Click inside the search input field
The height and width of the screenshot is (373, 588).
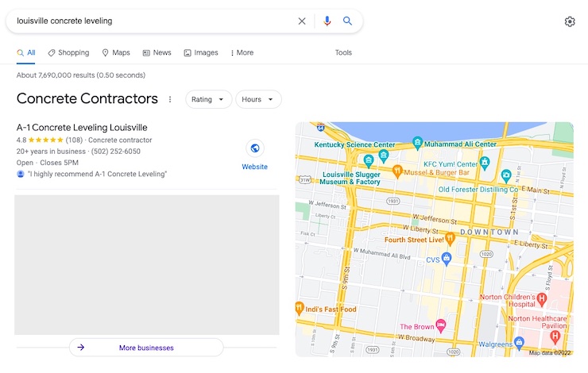pyautogui.click(x=151, y=21)
